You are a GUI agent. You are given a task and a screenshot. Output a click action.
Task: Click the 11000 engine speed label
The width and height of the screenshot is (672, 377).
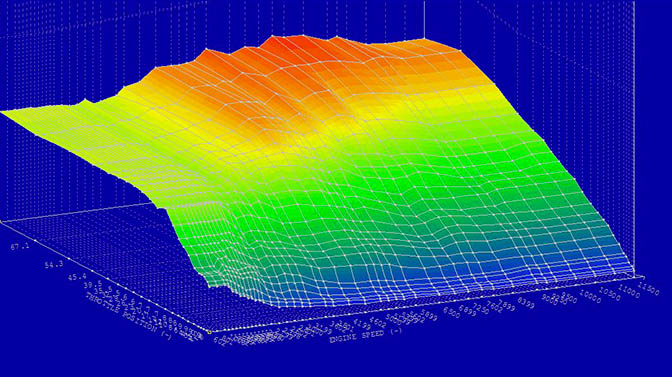(x=629, y=290)
